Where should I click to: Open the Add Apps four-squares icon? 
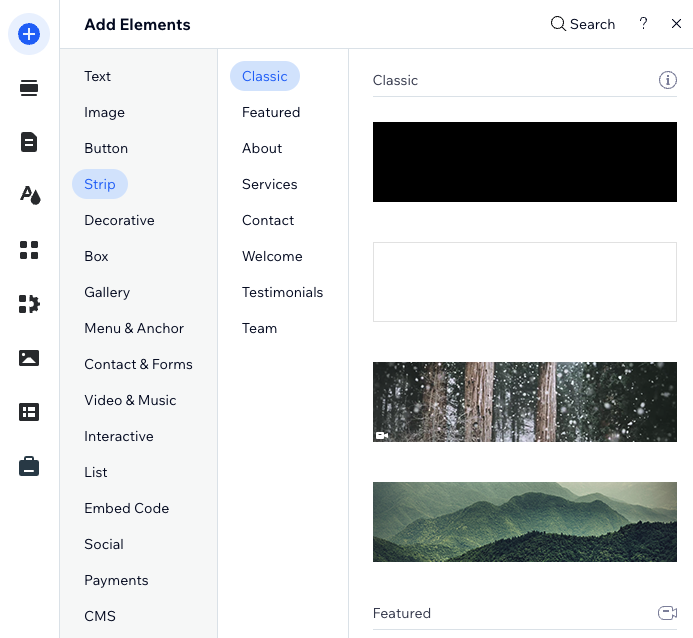[29, 250]
